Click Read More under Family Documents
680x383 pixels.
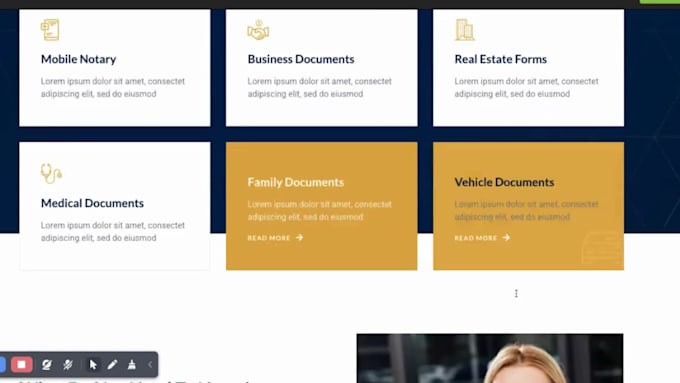[x=269, y=238]
